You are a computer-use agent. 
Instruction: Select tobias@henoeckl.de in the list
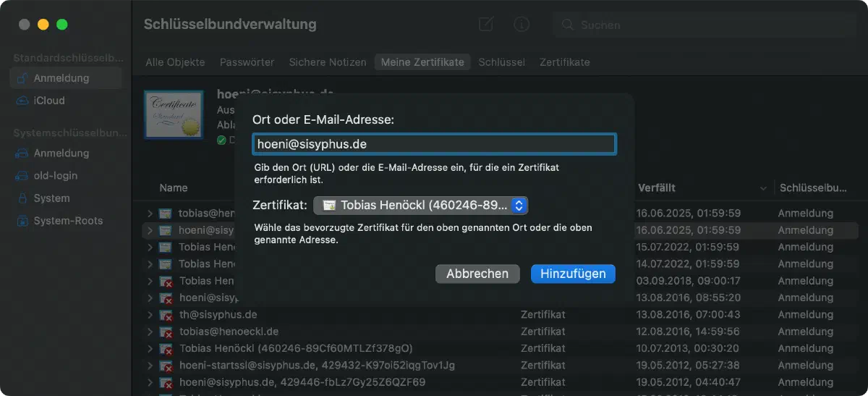[229, 332]
